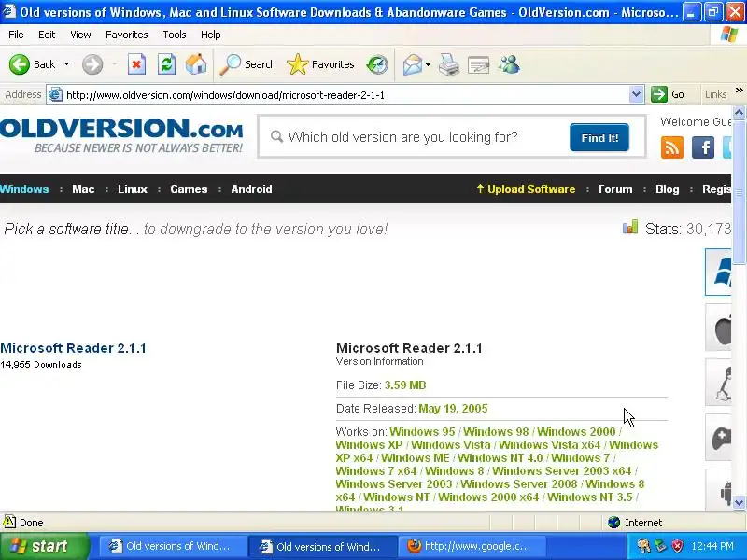Click the Stats bar chart icon
The height and width of the screenshot is (560, 747).
(629, 227)
